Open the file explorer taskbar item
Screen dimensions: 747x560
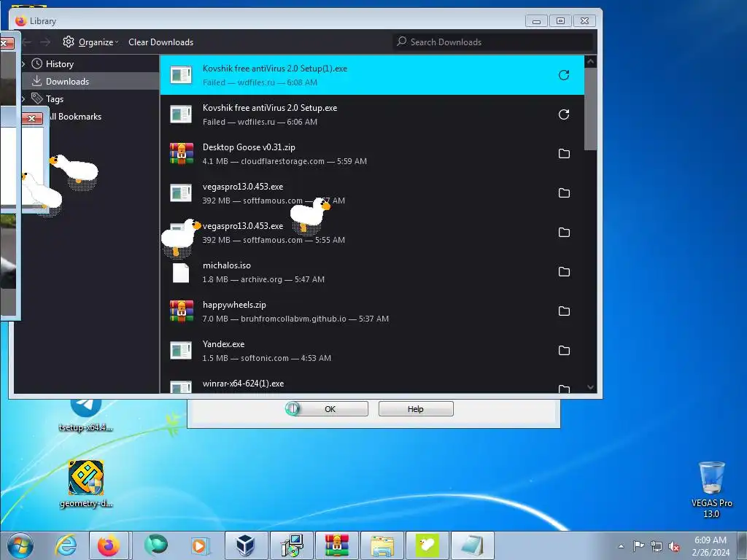382,545
